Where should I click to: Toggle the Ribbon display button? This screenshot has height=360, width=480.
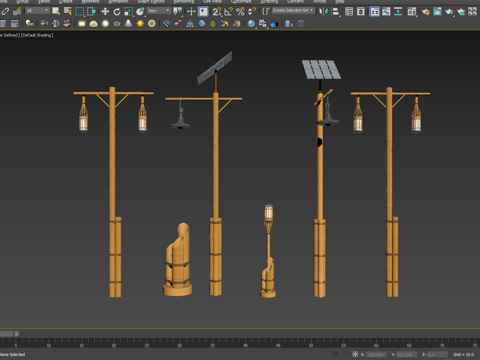[375, 12]
